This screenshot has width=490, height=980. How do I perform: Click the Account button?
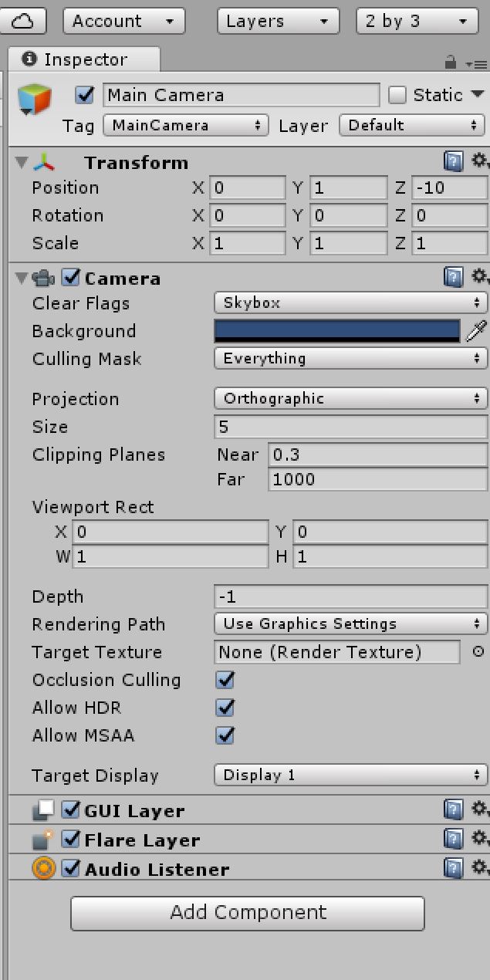122,21
